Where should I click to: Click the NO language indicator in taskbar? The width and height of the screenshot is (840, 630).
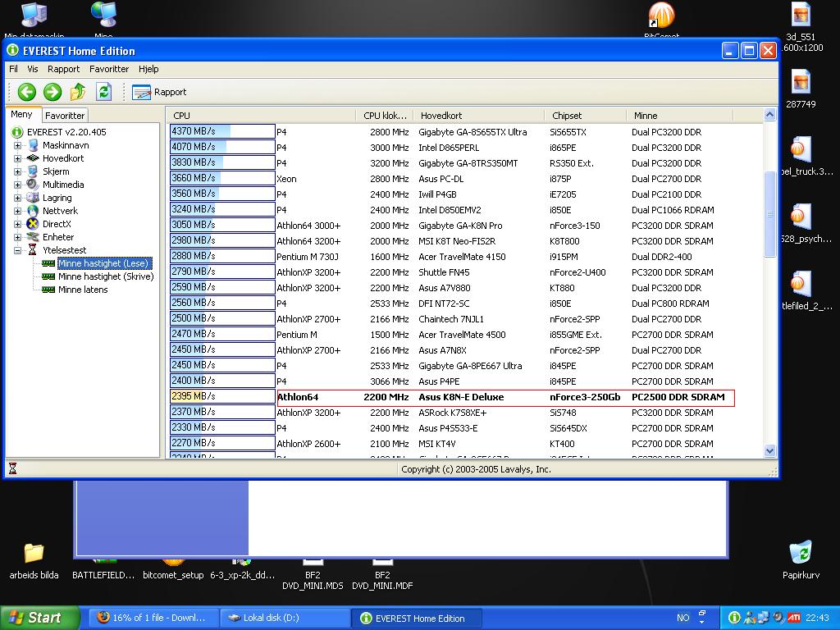point(683,618)
